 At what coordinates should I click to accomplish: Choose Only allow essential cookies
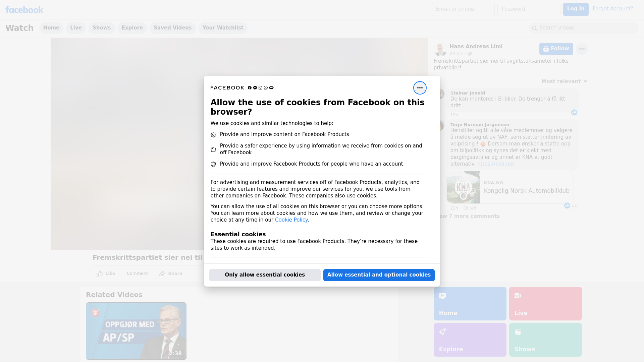click(265, 275)
